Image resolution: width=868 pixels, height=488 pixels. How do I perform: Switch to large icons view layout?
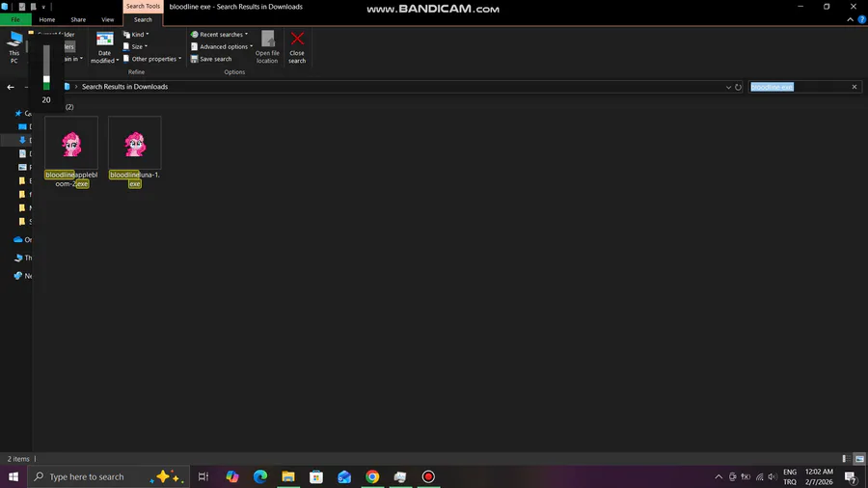(x=859, y=459)
